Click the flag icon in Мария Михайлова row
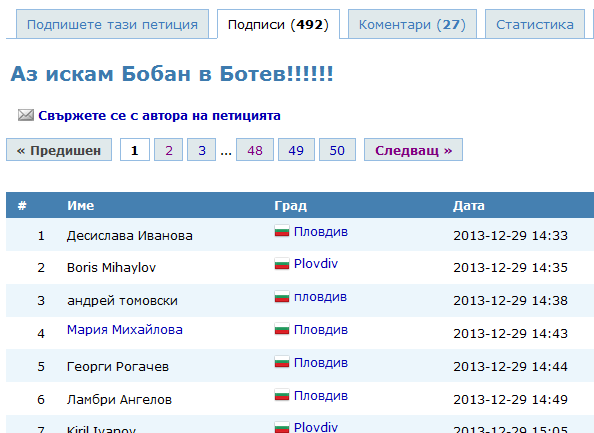 click(x=282, y=329)
